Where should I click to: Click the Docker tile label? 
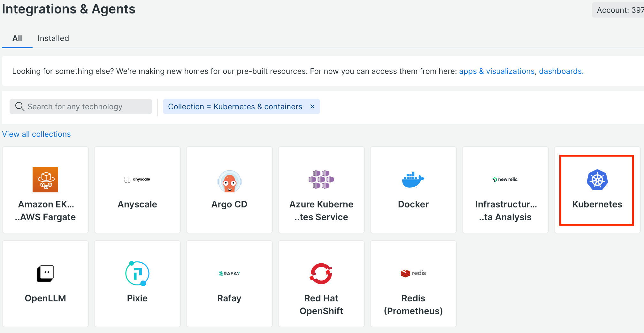click(413, 205)
